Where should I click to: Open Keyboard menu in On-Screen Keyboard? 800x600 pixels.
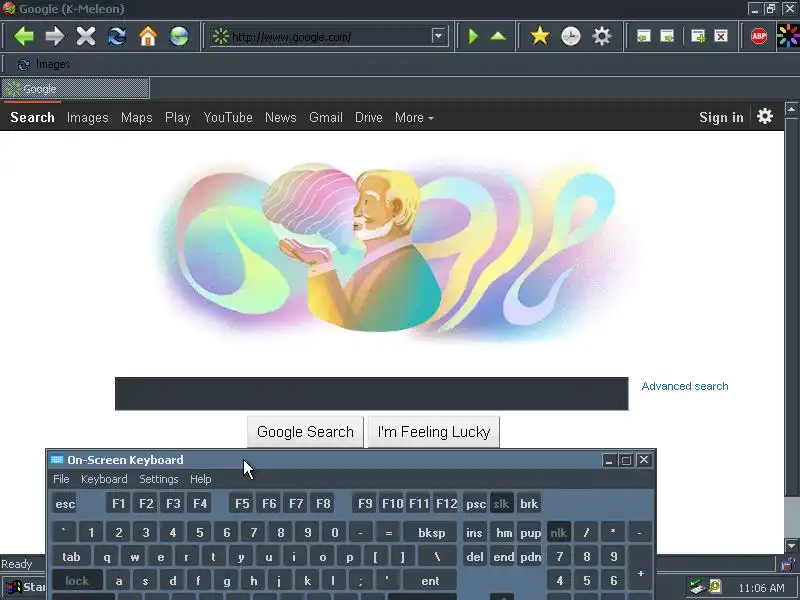(104, 479)
